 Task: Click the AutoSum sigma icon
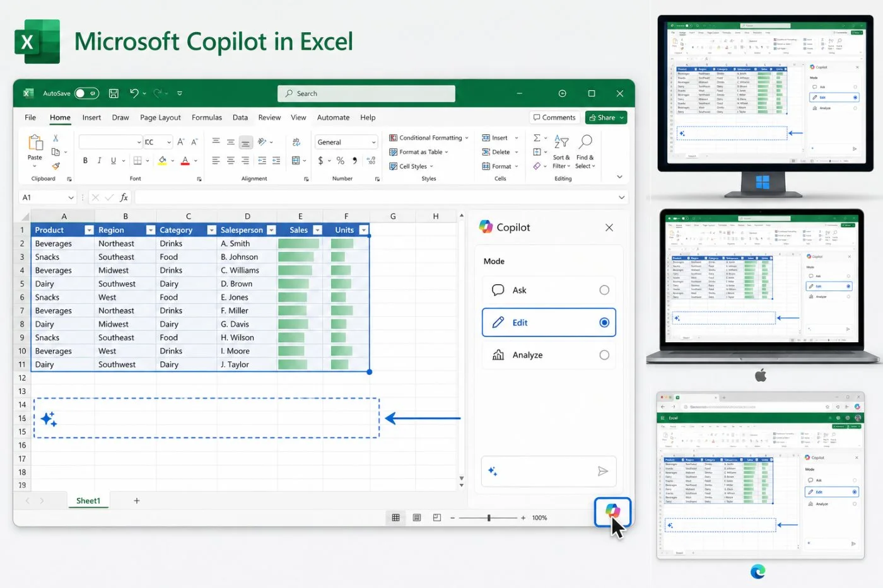[537, 138]
